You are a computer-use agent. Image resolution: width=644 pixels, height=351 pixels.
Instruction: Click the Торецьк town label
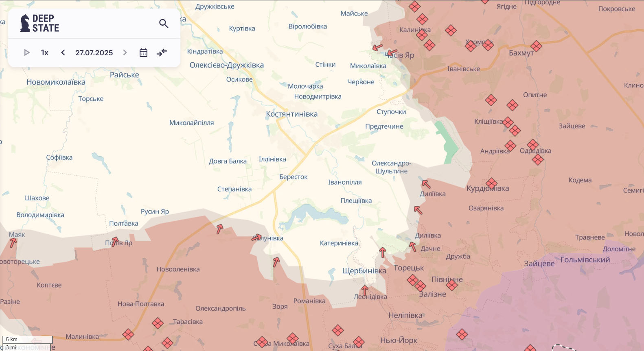click(x=409, y=268)
